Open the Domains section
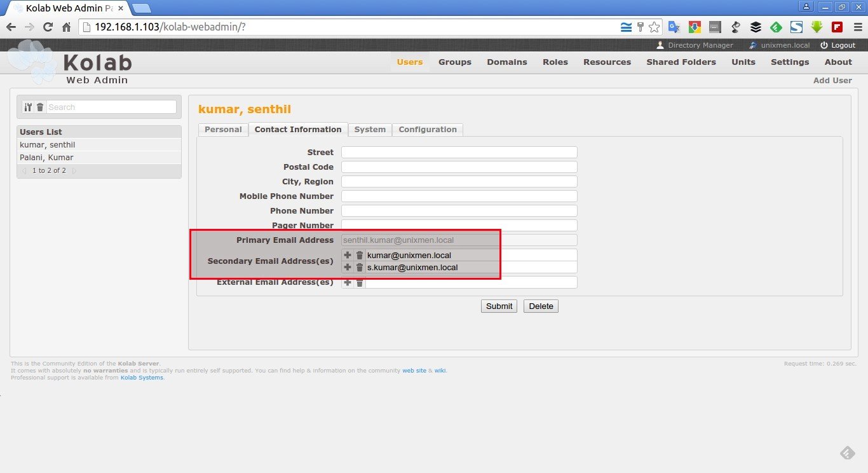Viewport: 868px width, 473px height. click(507, 62)
